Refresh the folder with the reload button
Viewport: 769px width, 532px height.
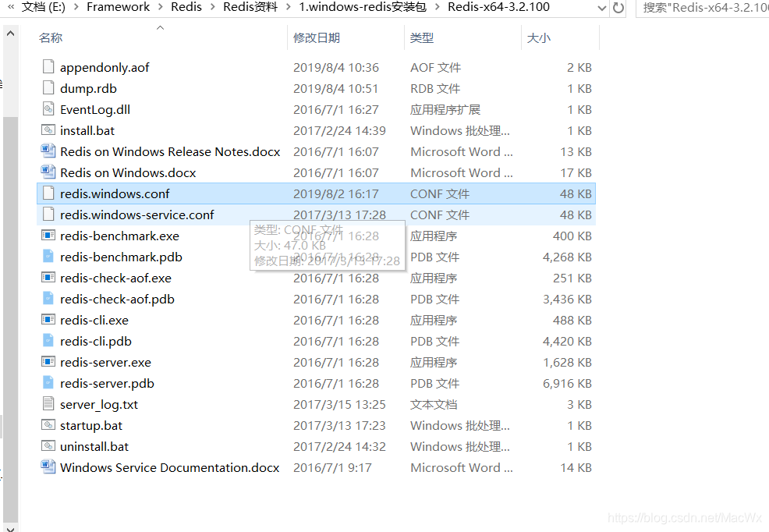click(x=618, y=8)
